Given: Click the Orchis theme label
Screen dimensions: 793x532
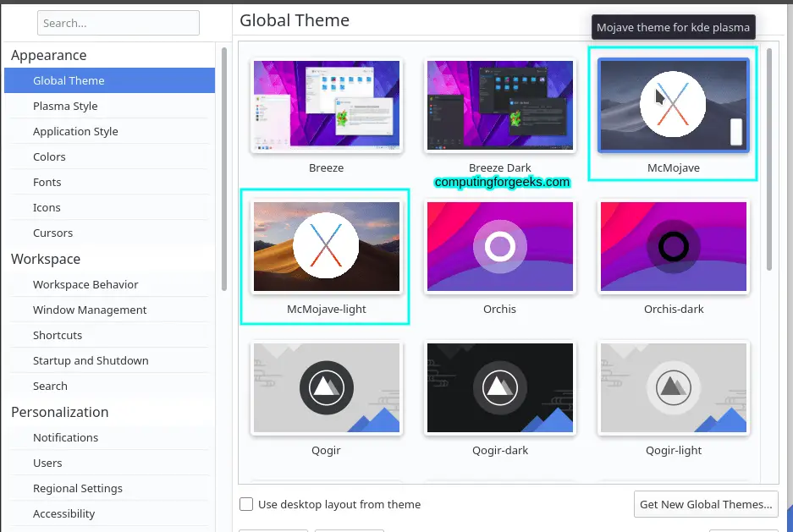Looking at the screenshot, I should [x=499, y=310].
